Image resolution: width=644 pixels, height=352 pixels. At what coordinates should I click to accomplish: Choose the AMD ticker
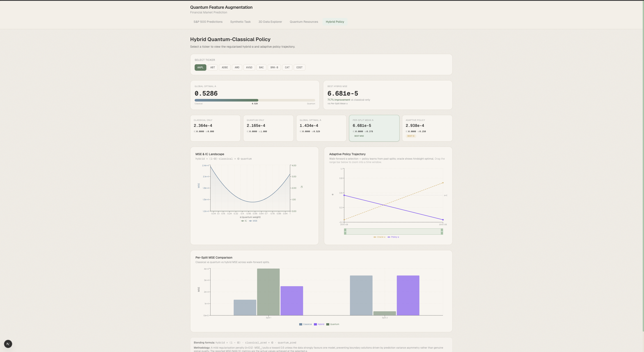pyautogui.click(x=237, y=67)
